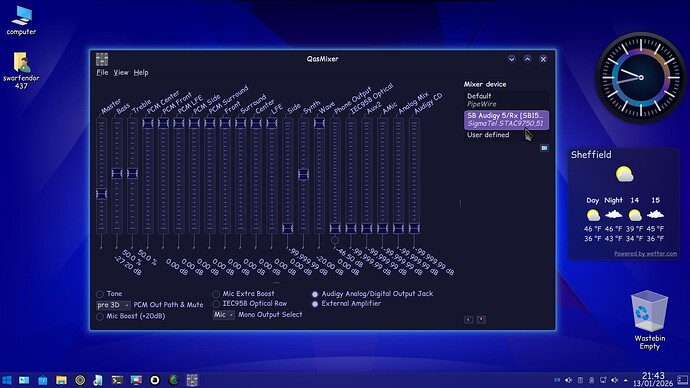Open the store bag icon in the taskbar

tap(42, 380)
